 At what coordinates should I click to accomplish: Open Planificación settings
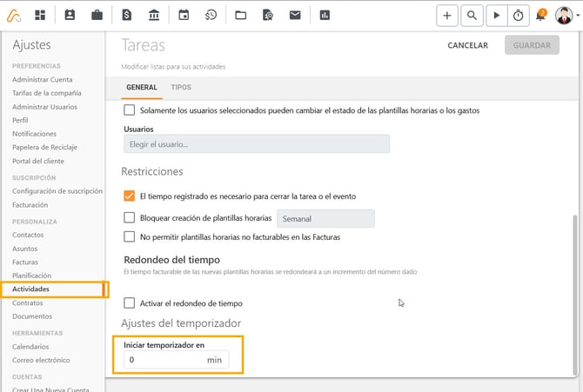31,276
